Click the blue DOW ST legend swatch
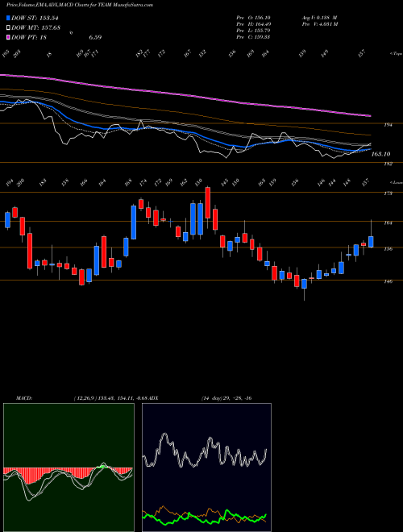Screen dimensions: 403x532 [9, 19]
